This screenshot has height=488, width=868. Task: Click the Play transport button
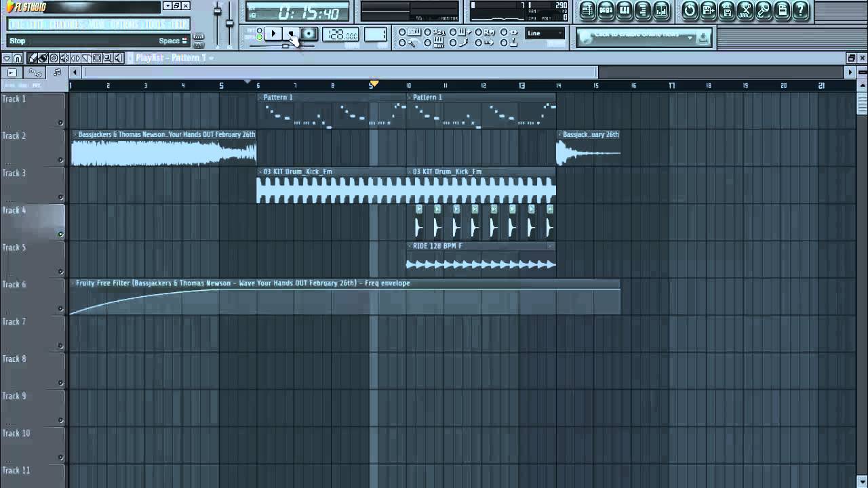point(273,33)
